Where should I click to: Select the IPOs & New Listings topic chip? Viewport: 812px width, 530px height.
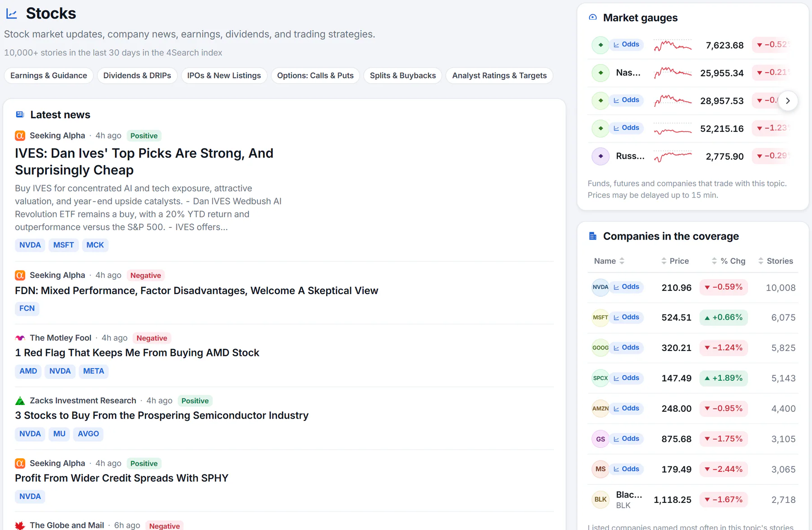click(224, 75)
